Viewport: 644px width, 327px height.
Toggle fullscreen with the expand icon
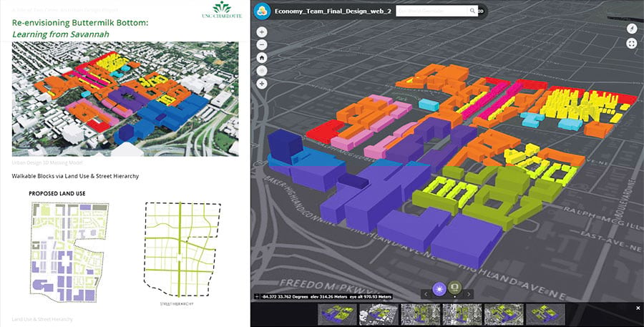coord(632,44)
